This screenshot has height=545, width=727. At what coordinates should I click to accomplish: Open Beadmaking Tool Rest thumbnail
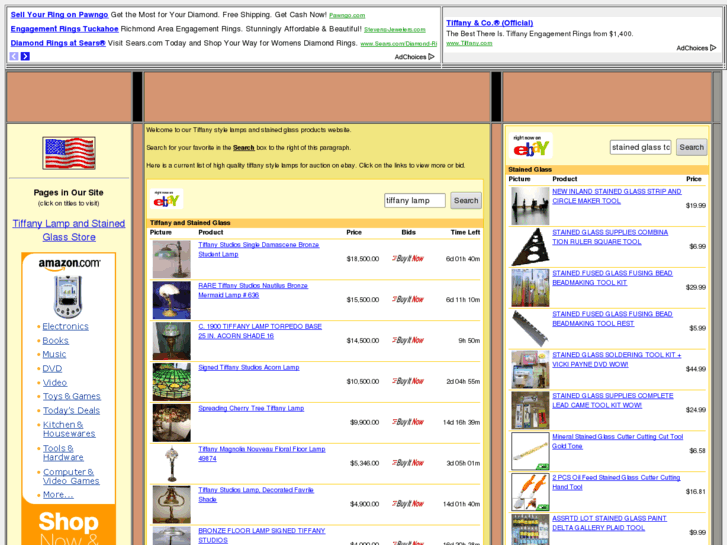click(x=530, y=328)
